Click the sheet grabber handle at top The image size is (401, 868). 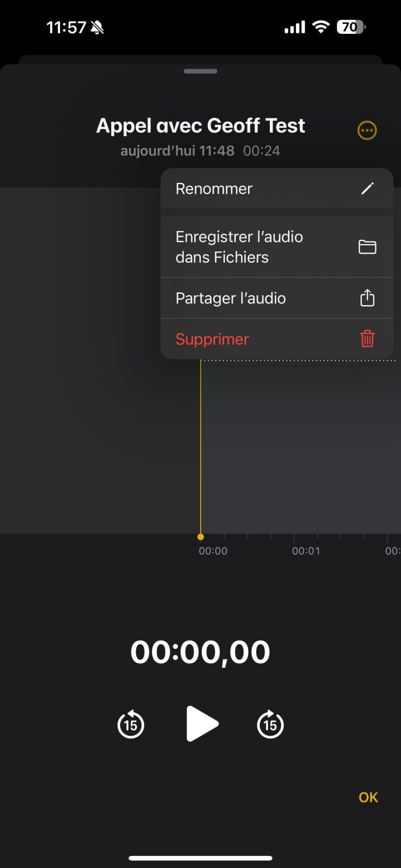tap(200, 71)
